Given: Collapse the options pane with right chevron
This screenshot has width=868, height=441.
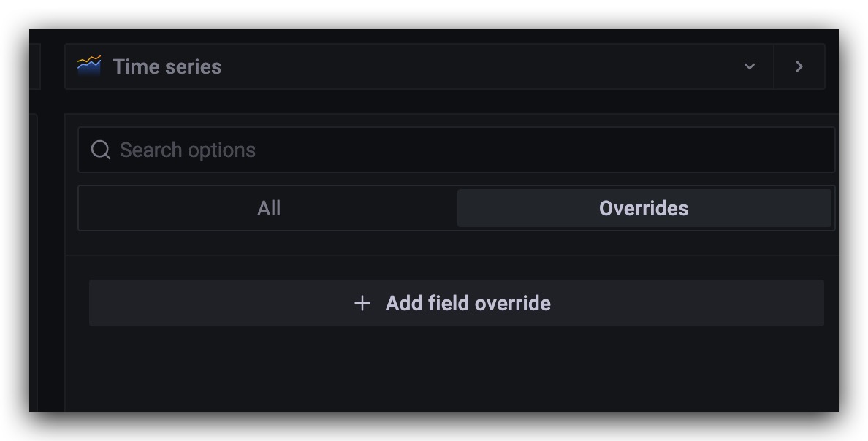Looking at the screenshot, I should (799, 66).
